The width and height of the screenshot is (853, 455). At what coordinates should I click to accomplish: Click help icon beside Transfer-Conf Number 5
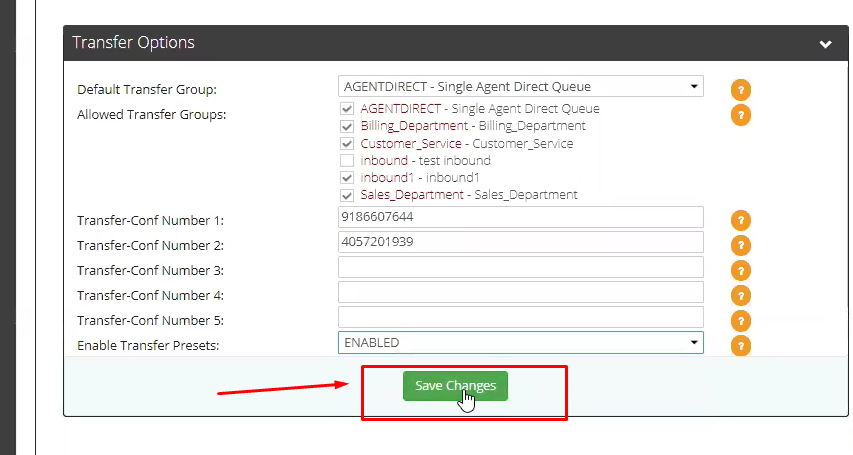740,321
